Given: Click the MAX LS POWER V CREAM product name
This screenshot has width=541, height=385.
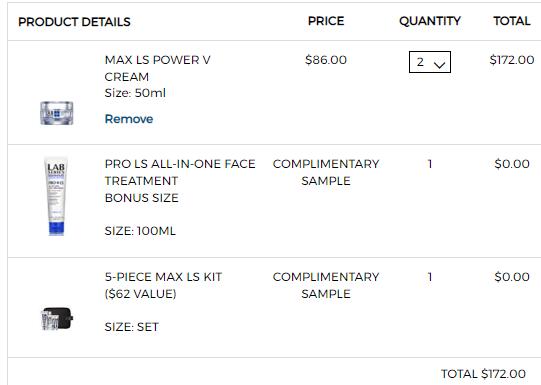Looking at the screenshot, I should point(157,68).
